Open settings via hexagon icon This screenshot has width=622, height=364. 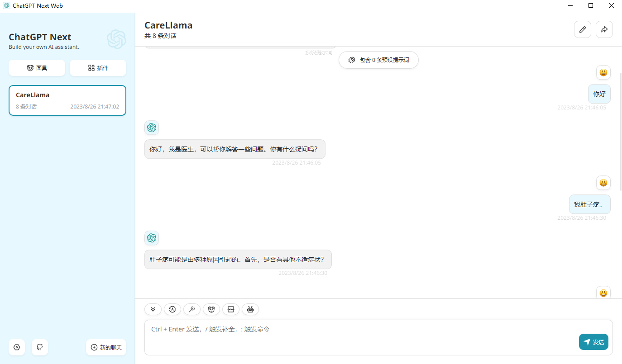pos(17,347)
